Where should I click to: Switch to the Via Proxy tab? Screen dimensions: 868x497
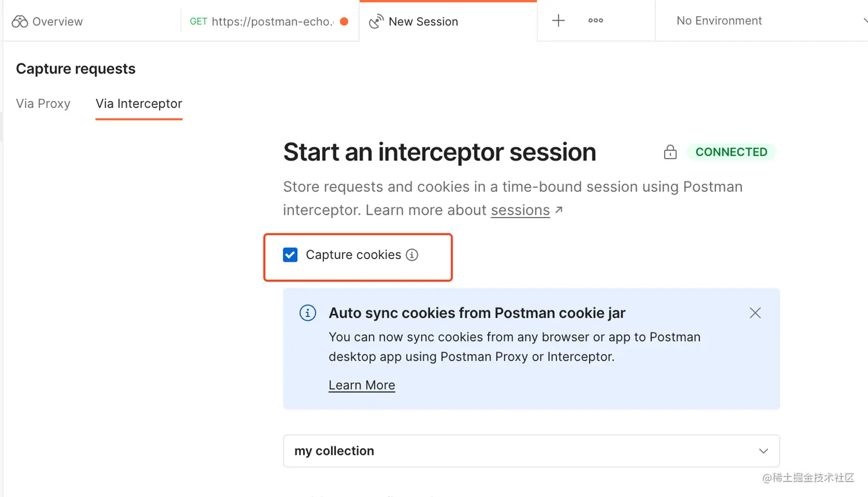pos(43,104)
